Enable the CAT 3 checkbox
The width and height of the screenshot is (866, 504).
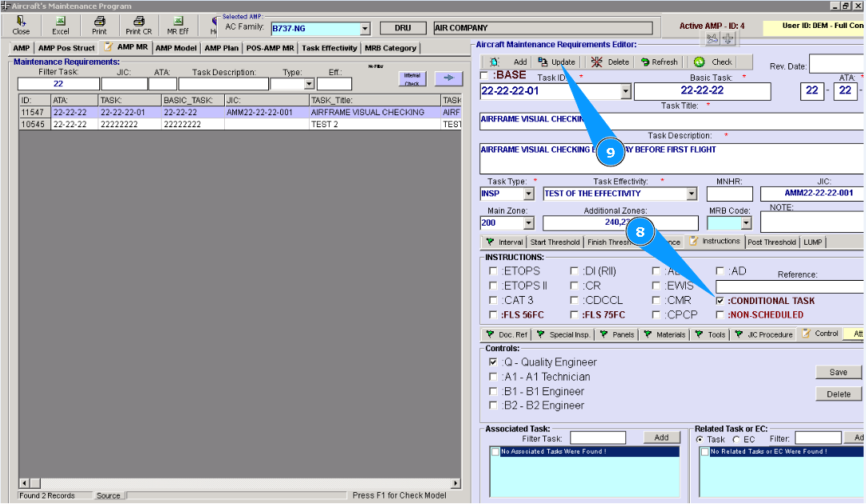(x=493, y=300)
